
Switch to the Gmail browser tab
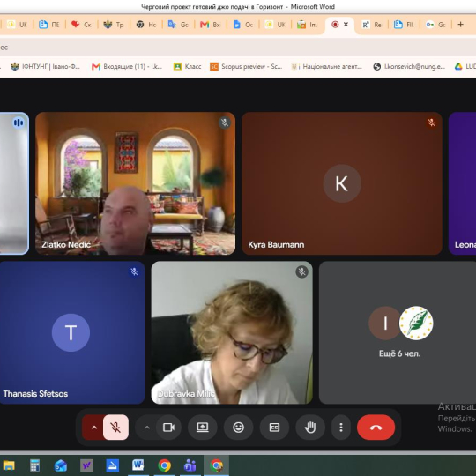click(210, 25)
